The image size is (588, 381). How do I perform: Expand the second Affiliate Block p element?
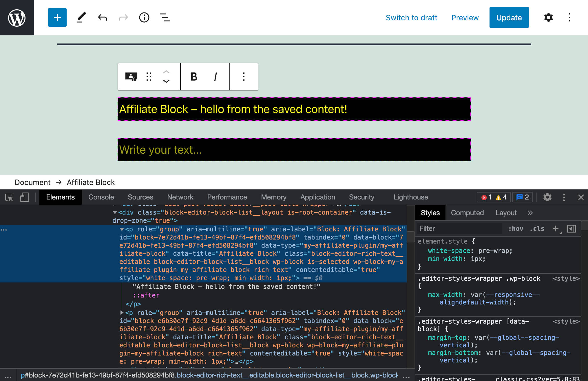point(122,313)
